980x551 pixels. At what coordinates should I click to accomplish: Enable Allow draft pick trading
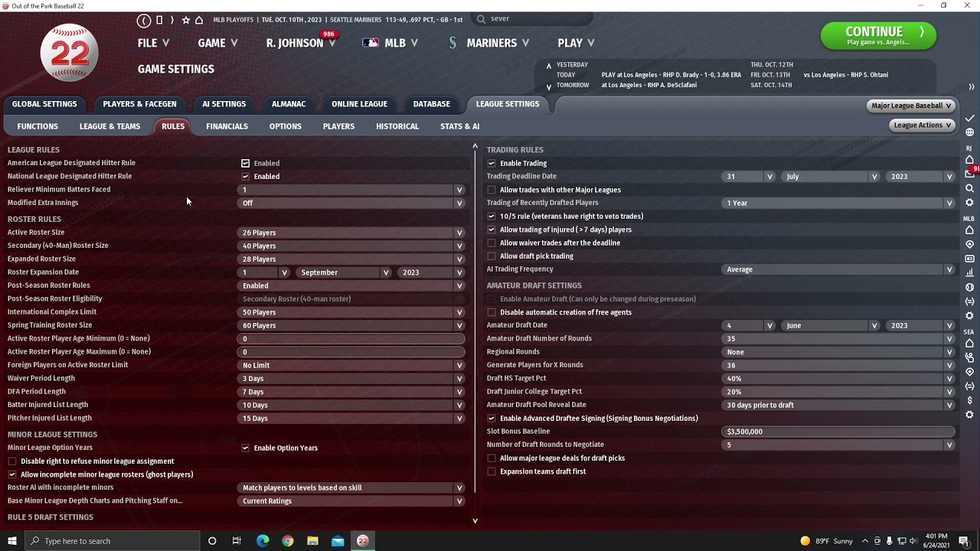tap(492, 256)
